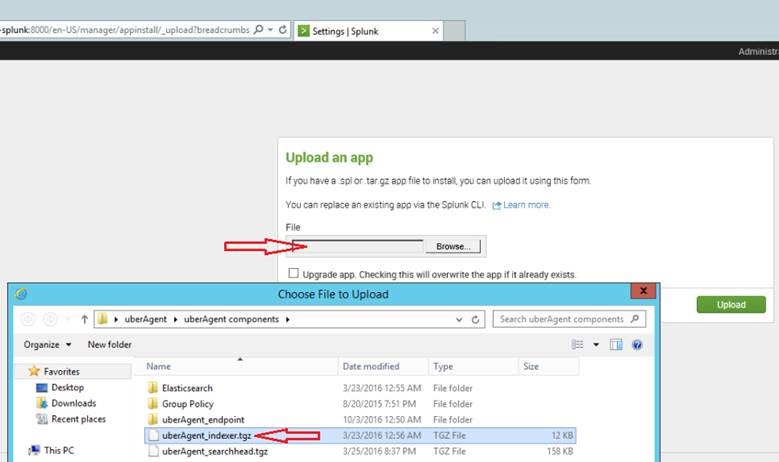
Task: Click the green Upload button
Action: 731,305
